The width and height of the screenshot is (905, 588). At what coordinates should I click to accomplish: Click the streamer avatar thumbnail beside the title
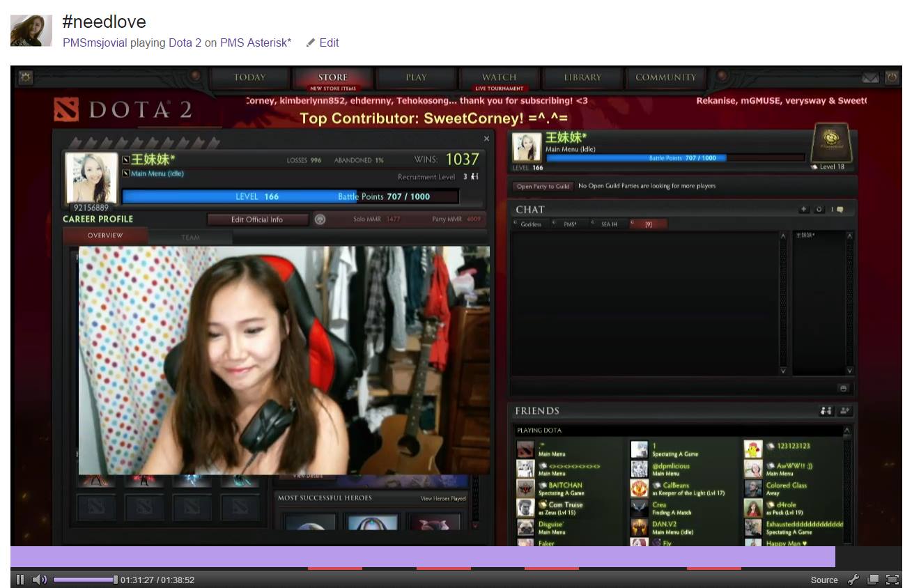pos(31,30)
